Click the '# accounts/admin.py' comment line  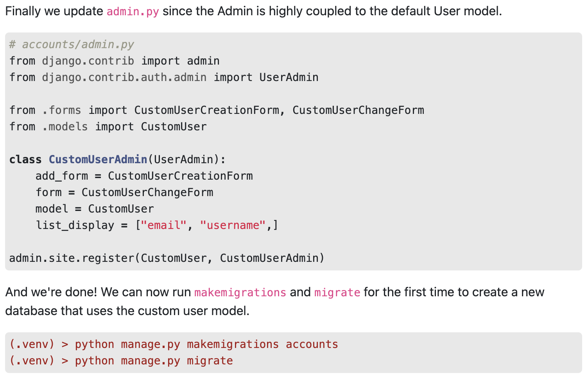click(x=72, y=45)
